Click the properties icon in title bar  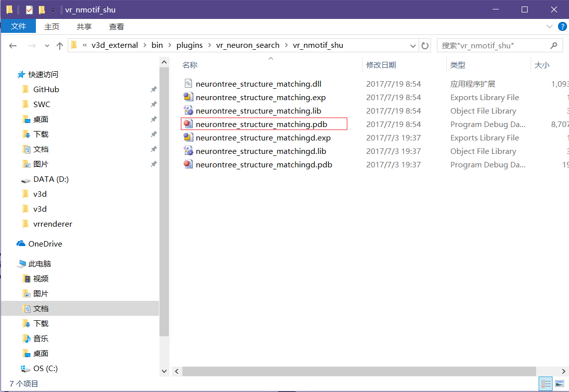click(x=29, y=9)
